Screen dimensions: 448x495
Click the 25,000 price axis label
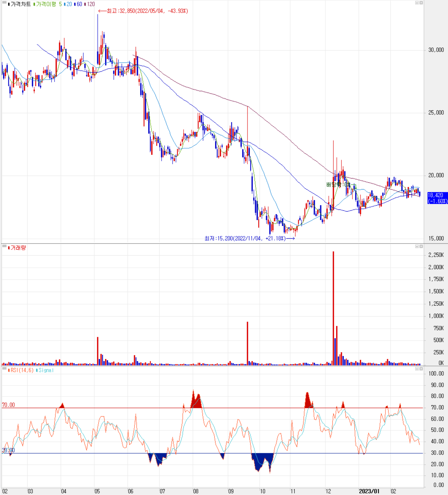point(436,113)
